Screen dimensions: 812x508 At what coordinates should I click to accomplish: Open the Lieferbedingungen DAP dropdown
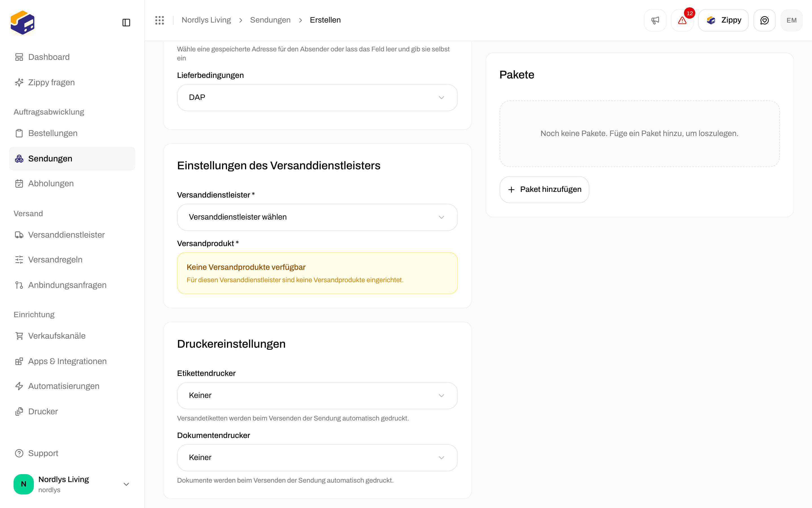pos(317,97)
